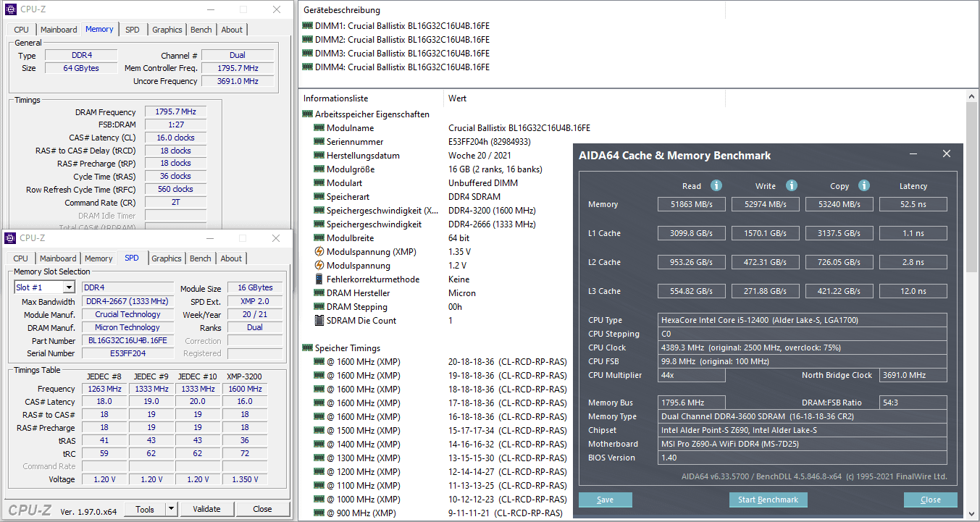Click the DIMM2 memory module icon

tap(308, 40)
